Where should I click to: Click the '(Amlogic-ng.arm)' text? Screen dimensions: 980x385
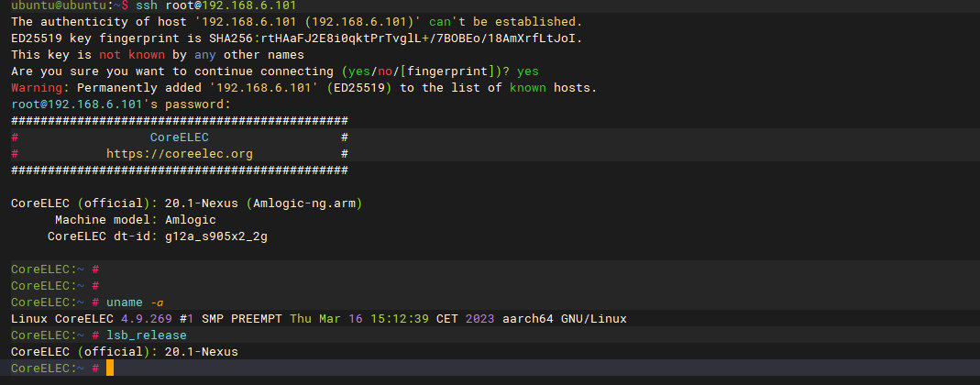(311, 203)
